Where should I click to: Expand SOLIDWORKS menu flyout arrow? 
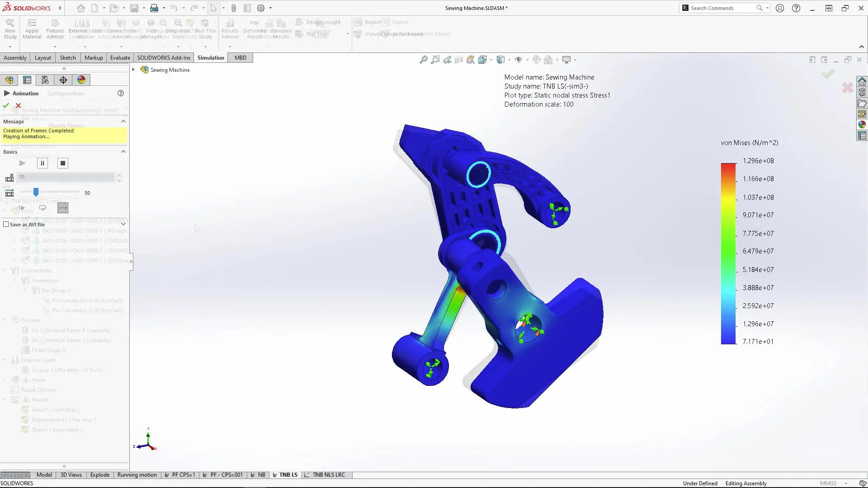coord(60,8)
